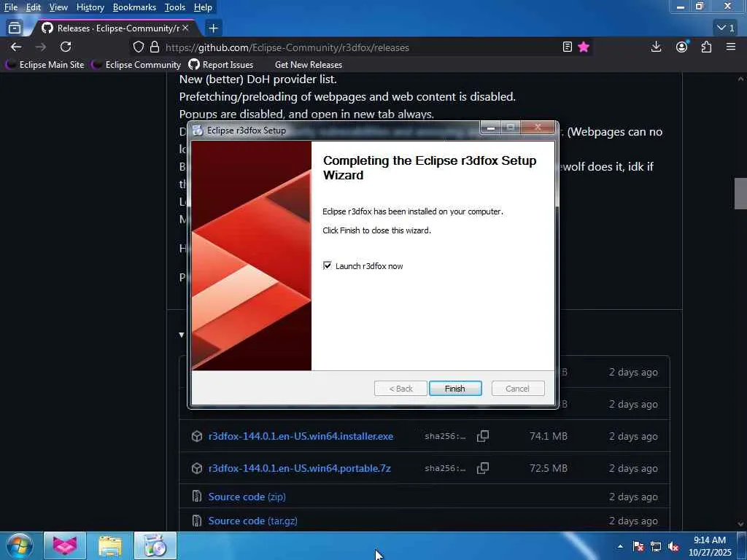Screen dimensions: 747x560
Task: Open the account profile icon
Action: (x=682, y=46)
